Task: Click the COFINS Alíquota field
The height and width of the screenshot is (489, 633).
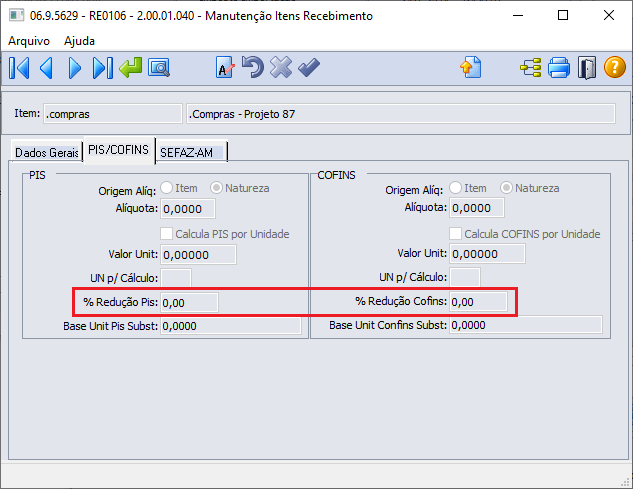Action: coord(476,208)
